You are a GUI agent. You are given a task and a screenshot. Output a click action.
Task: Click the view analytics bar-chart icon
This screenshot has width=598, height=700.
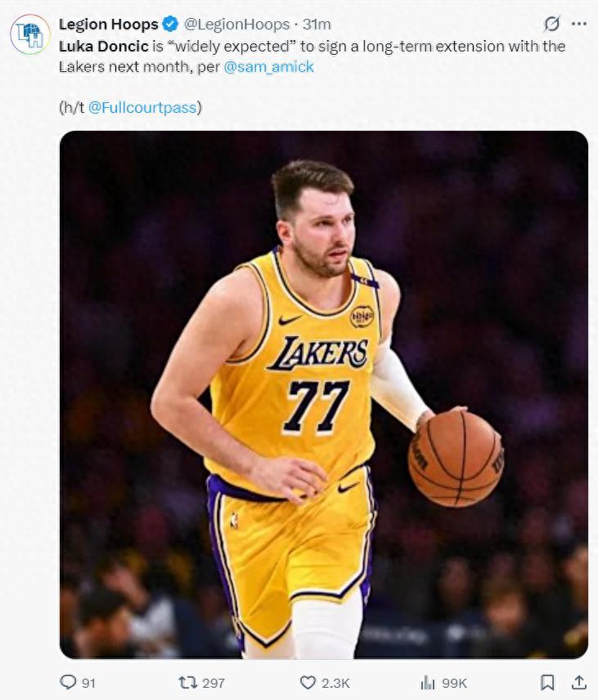point(427,682)
